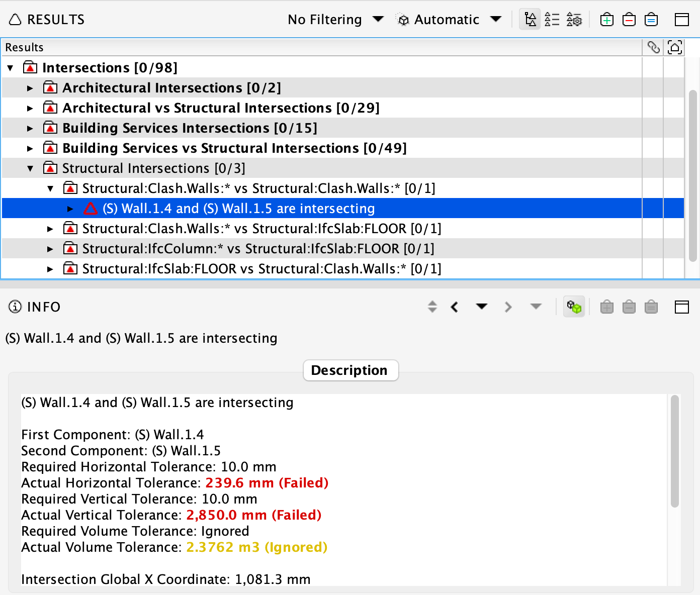The height and width of the screenshot is (595, 700).
Task: Select Structural:IfcColumn vs IfcSlab:FLOOR row
Action: pos(258,249)
